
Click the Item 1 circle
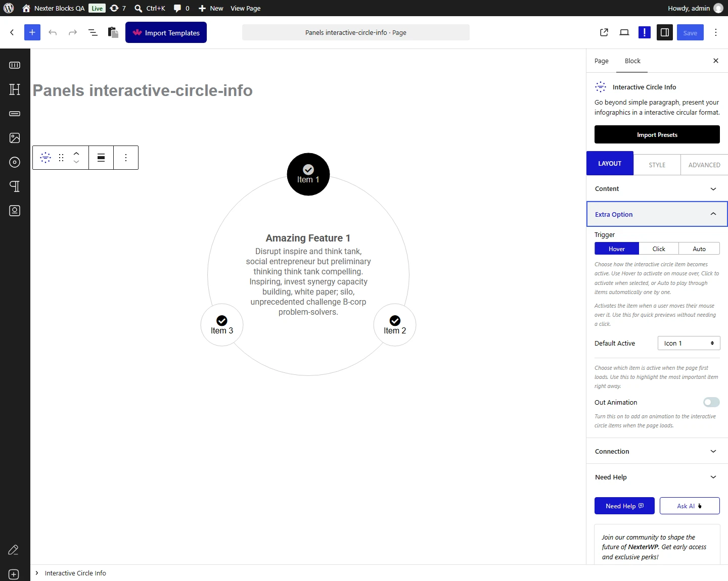[308, 174]
